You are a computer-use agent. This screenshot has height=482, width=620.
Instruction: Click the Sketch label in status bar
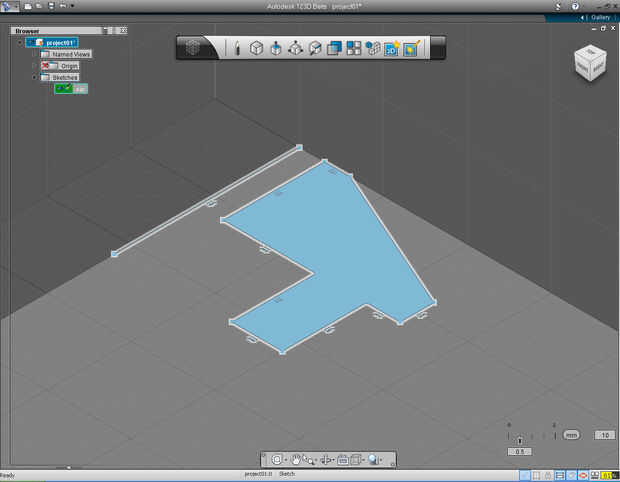pos(287,474)
